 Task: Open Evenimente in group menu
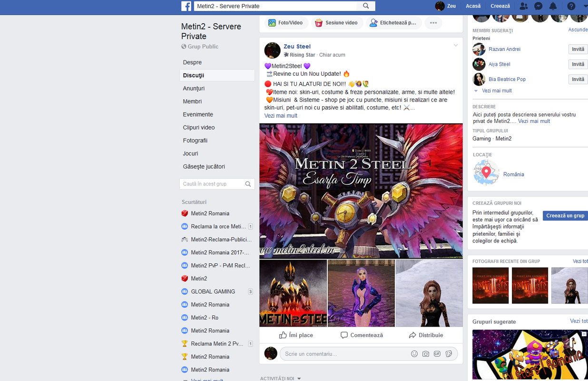click(x=217, y=114)
